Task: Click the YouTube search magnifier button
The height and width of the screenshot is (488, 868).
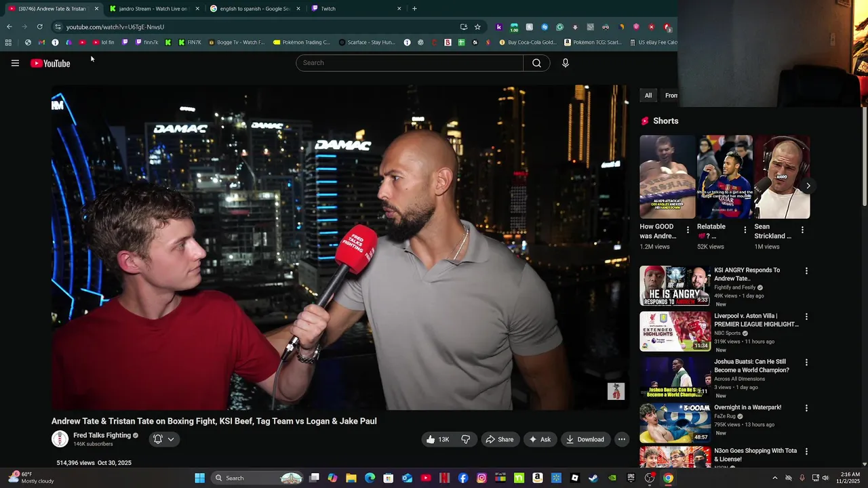Action: point(536,63)
